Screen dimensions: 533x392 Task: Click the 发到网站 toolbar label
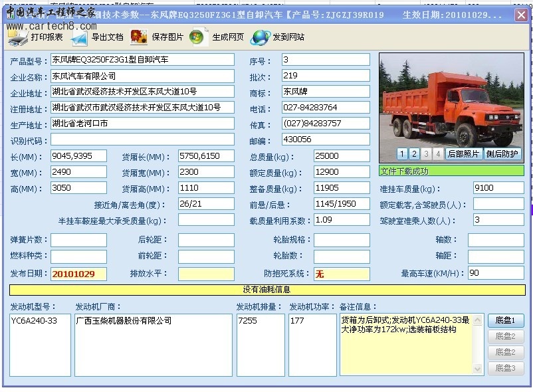[x=288, y=37]
